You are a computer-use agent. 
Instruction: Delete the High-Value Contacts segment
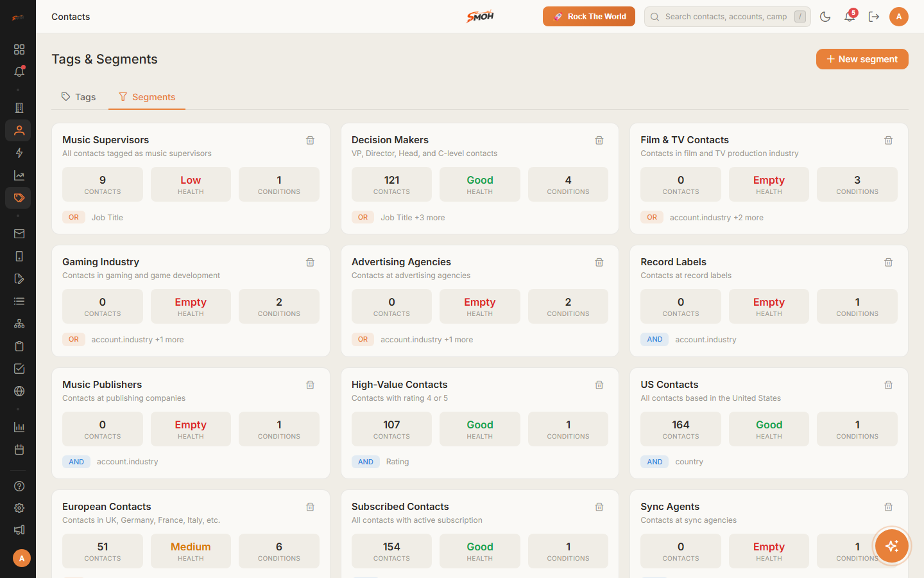click(x=599, y=385)
